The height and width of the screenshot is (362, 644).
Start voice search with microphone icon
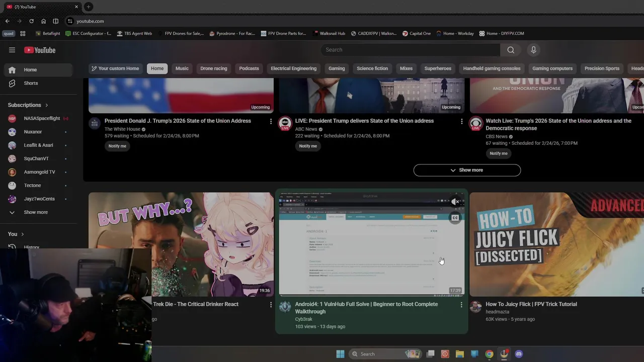(533, 50)
